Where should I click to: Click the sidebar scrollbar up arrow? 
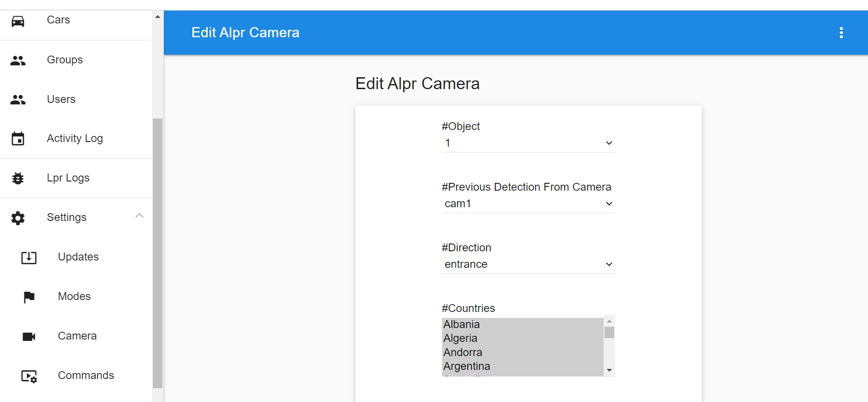158,17
